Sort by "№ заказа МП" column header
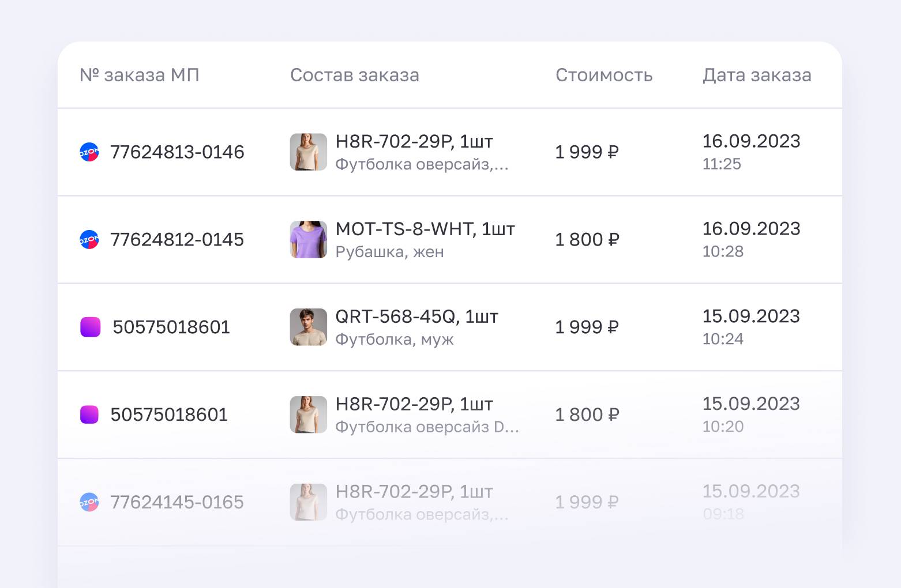This screenshot has width=901, height=588. (x=140, y=75)
